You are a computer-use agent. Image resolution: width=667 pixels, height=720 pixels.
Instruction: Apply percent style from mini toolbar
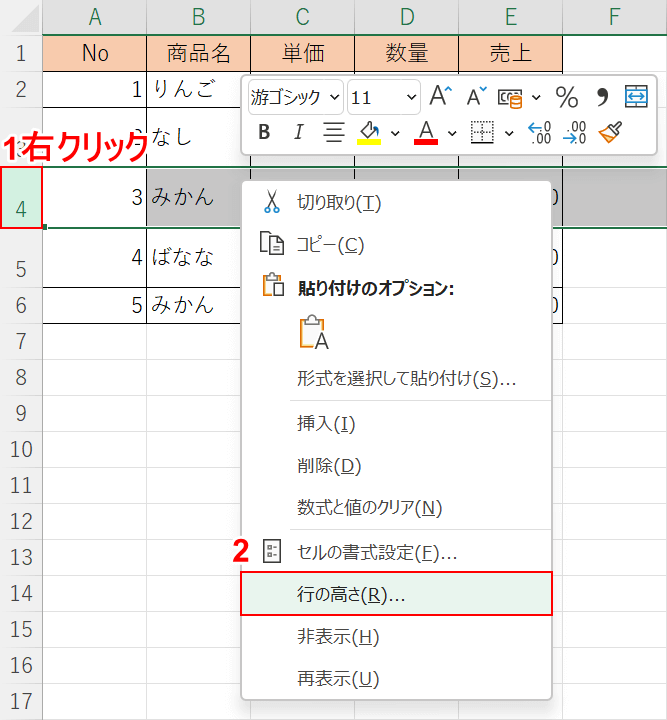567,97
